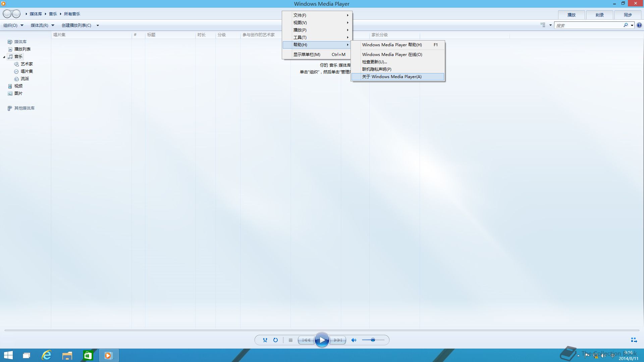The width and height of the screenshot is (644, 362).
Task: Click the Previous track button
Action: coord(306,340)
